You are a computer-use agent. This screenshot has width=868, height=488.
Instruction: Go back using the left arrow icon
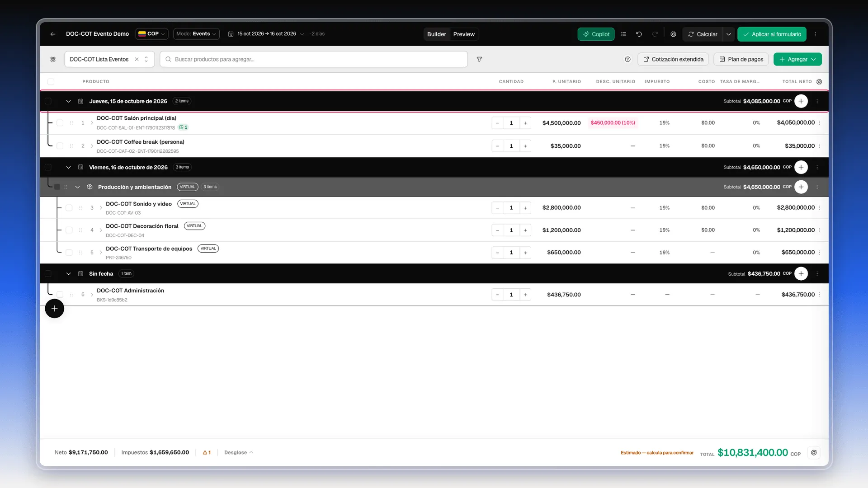(x=53, y=34)
